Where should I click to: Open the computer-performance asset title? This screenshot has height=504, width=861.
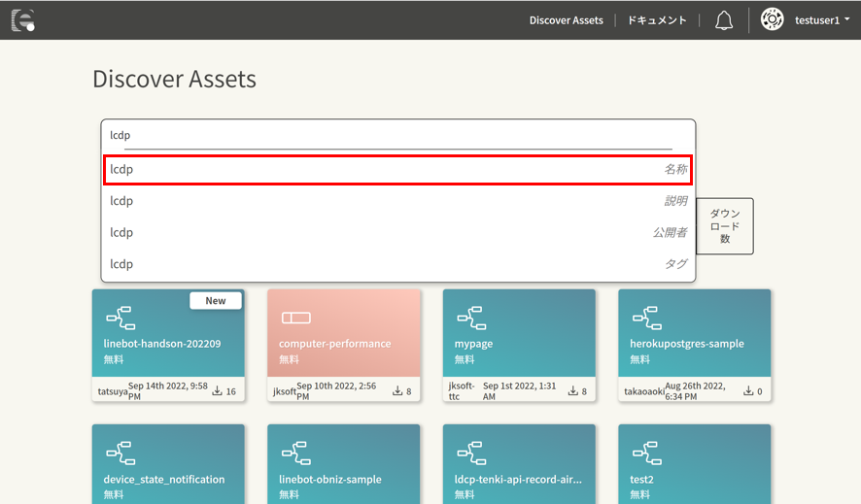click(335, 344)
